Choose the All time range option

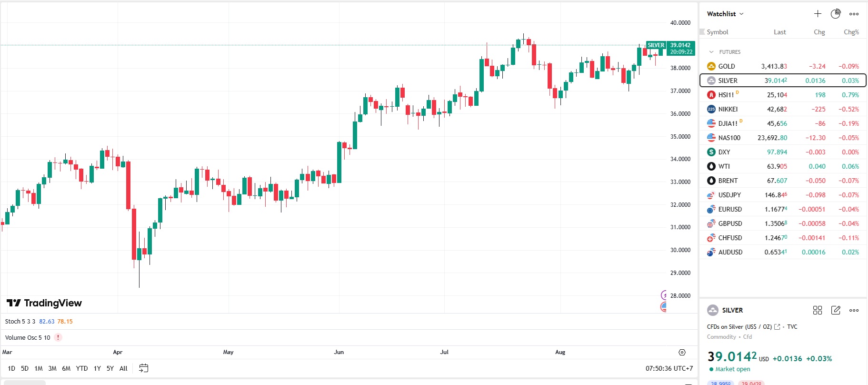(x=123, y=368)
